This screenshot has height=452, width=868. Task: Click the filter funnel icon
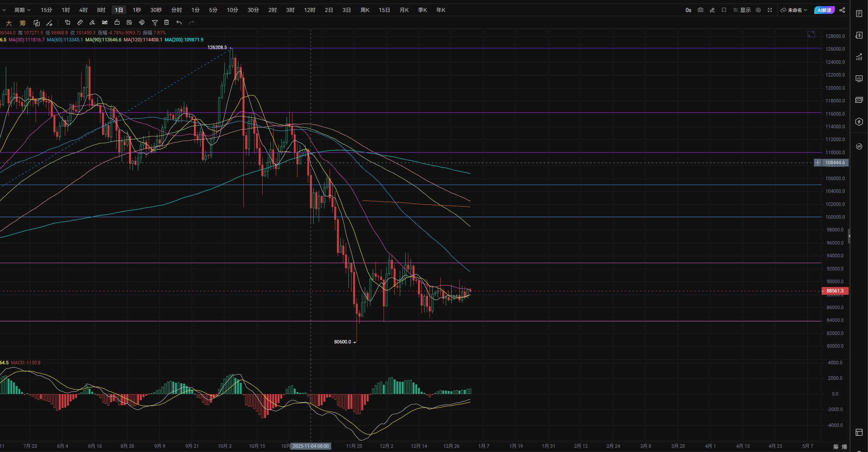pos(155,23)
